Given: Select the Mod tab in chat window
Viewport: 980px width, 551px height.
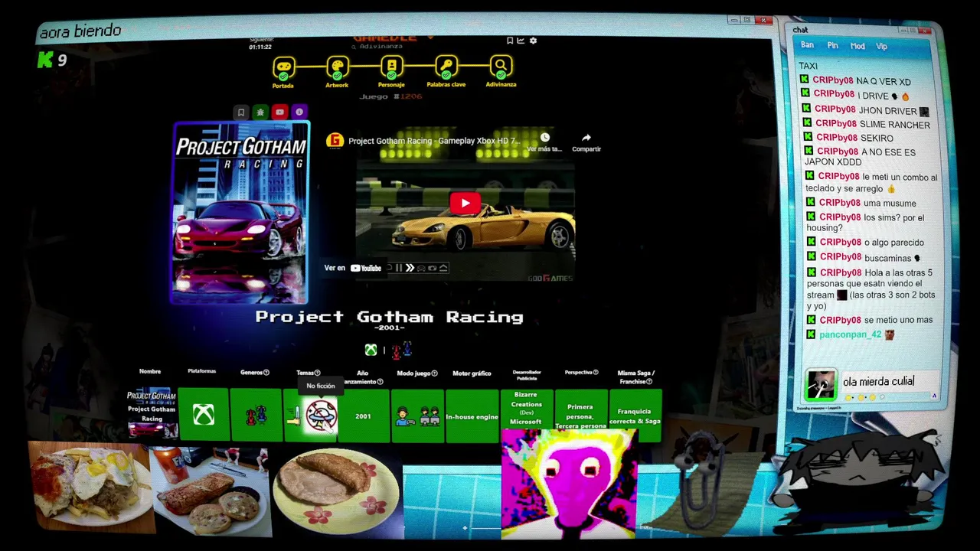Looking at the screenshot, I should (x=857, y=46).
